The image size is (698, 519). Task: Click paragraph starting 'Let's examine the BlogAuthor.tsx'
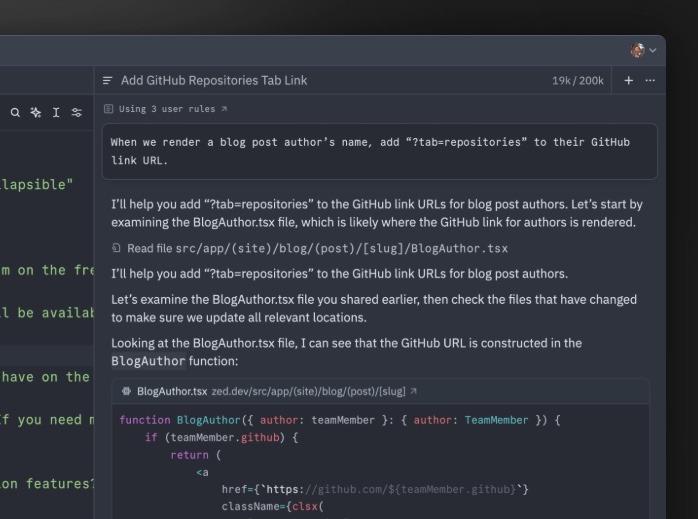tap(374, 308)
